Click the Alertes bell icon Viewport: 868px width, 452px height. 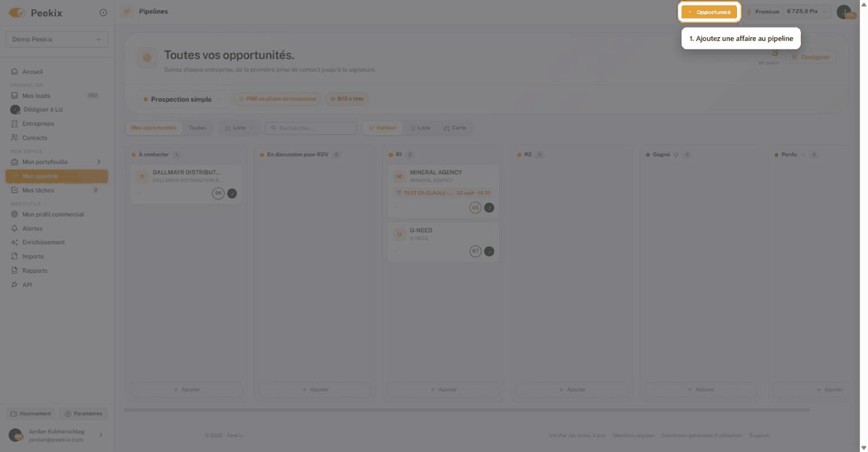(x=14, y=229)
